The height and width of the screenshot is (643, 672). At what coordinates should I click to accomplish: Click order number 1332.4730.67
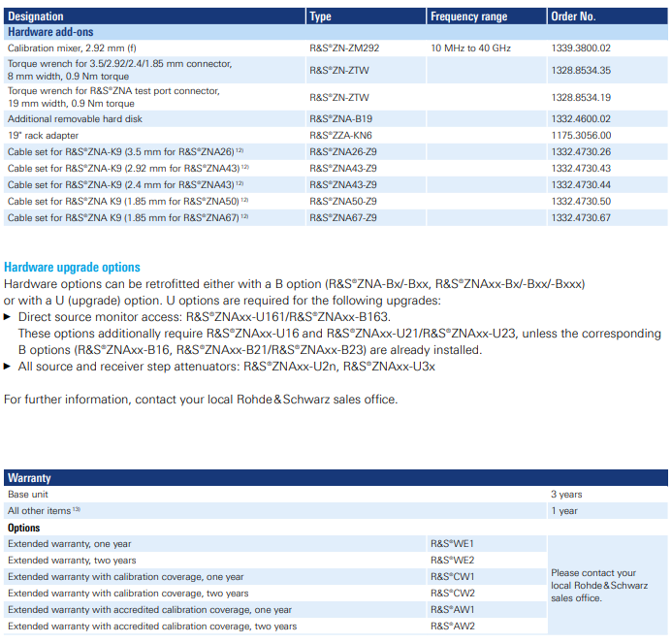point(581,218)
